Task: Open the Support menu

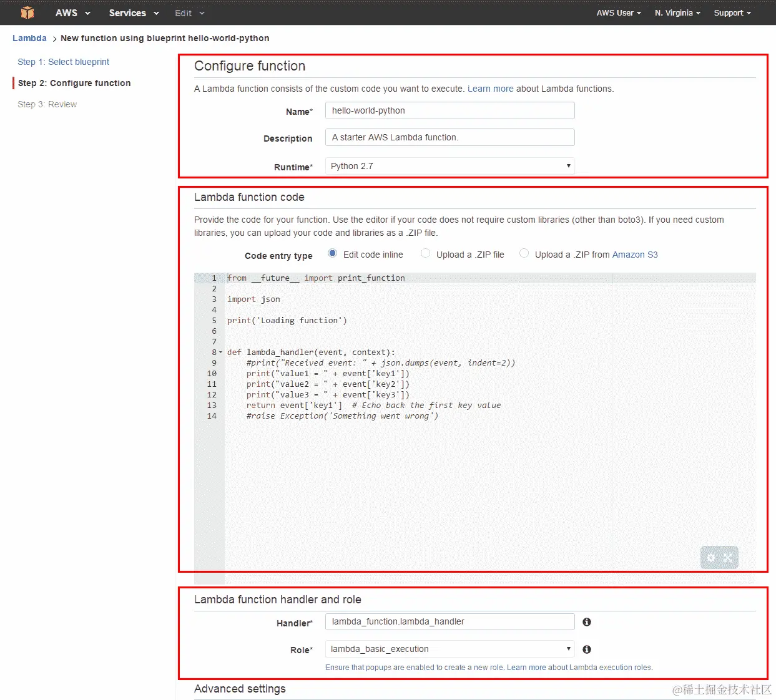Action: [732, 12]
